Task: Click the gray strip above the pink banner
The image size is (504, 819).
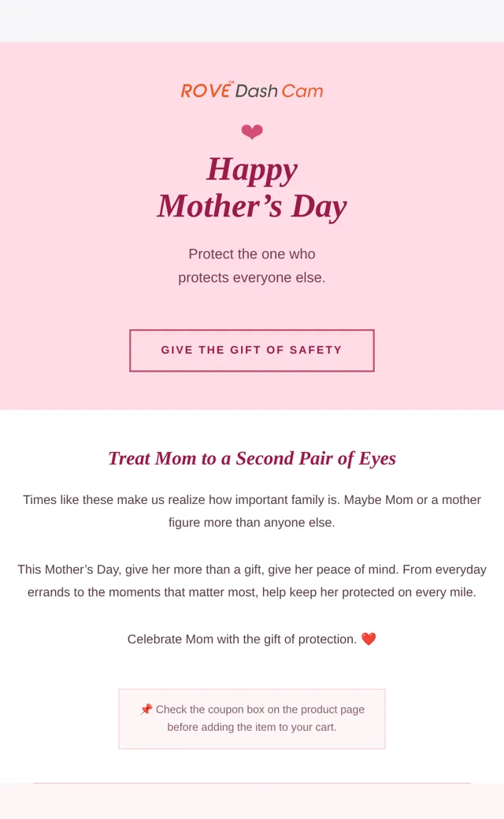Action: (x=252, y=21)
